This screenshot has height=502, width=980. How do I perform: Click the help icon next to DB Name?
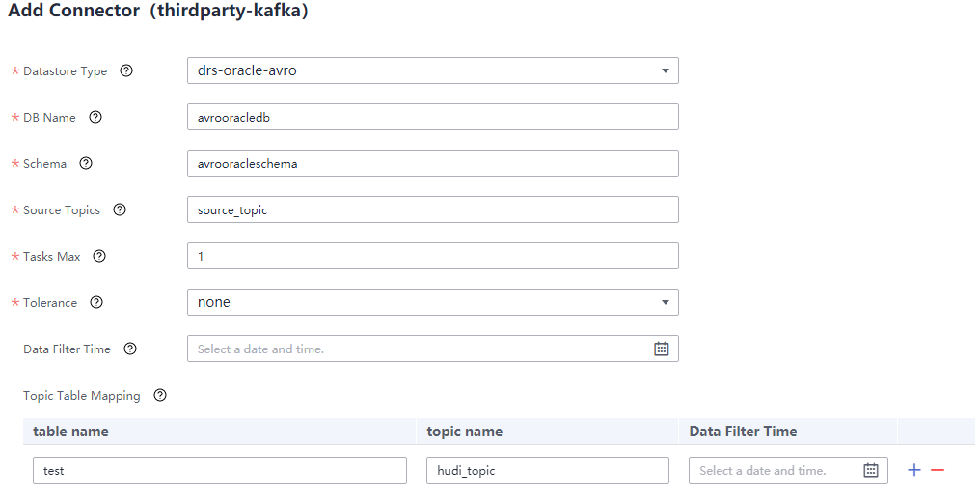(95, 118)
